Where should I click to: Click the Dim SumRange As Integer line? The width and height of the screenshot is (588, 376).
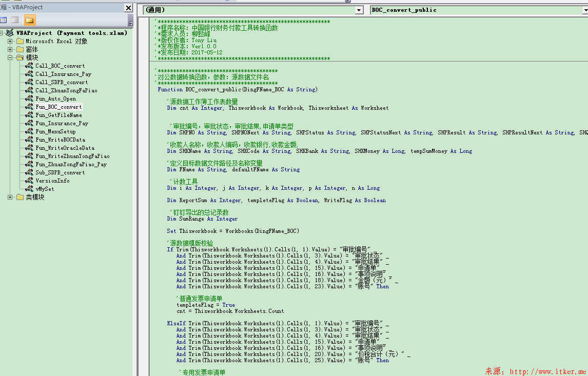pyautogui.click(x=202, y=219)
